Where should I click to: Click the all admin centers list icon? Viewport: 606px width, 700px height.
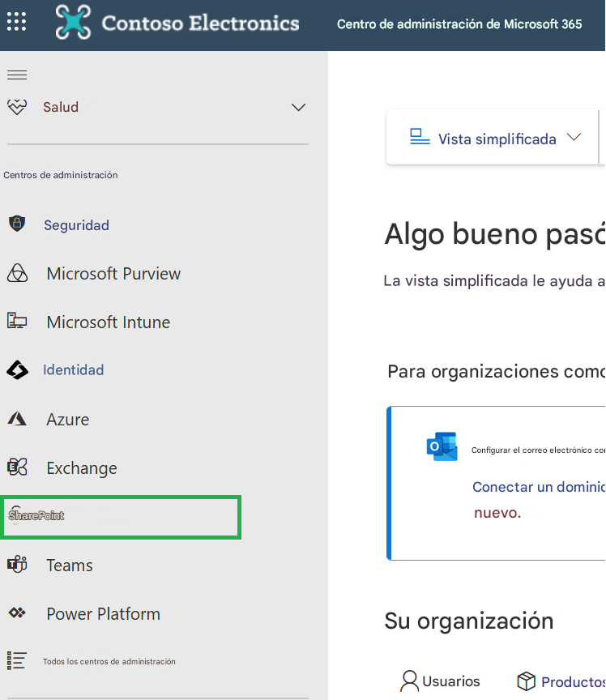pos(16,661)
